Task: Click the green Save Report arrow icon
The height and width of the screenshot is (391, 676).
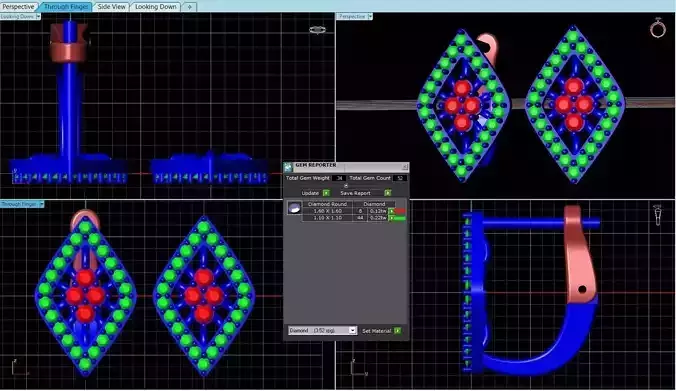Action: point(388,193)
